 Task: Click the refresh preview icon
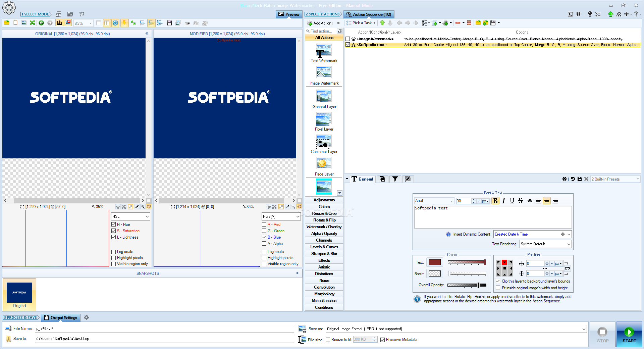(x=115, y=23)
